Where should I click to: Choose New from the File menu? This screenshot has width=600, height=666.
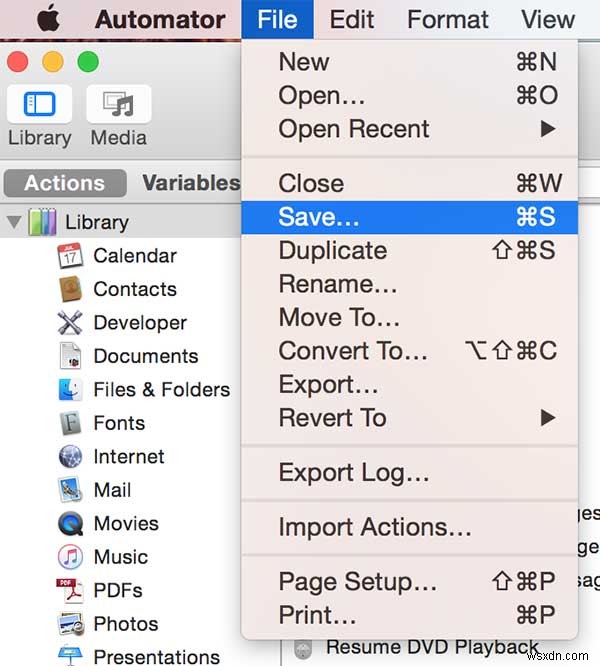(x=409, y=62)
